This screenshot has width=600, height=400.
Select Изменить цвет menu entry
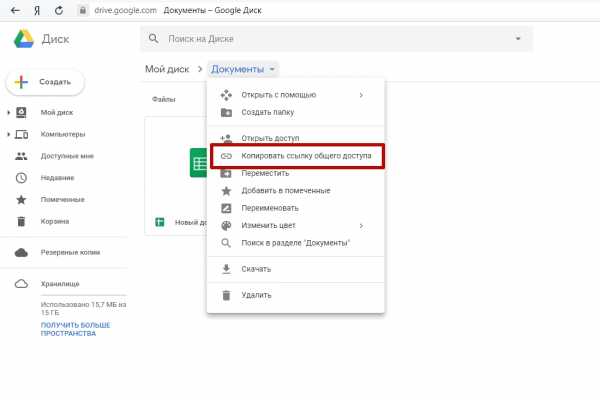(x=295, y=226)
